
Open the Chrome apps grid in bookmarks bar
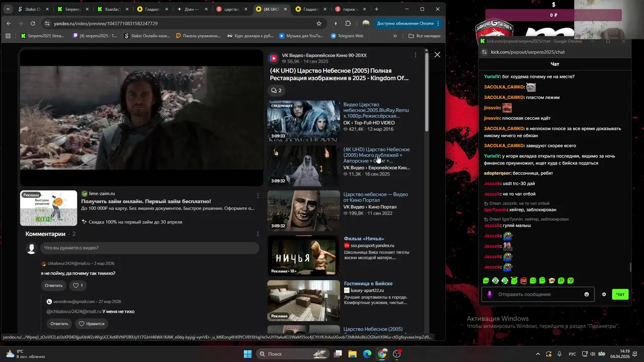point(8,36)
